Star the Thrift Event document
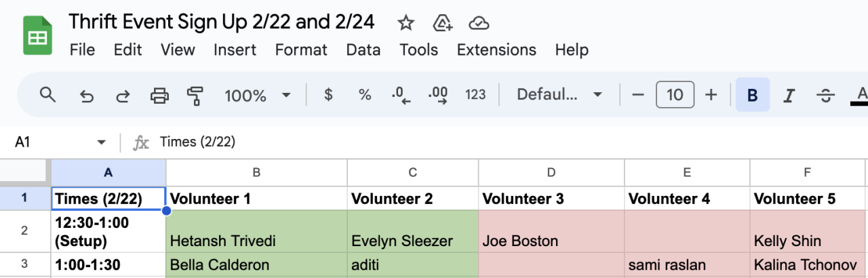Screen dimensions: 868x278 (406, 24)
